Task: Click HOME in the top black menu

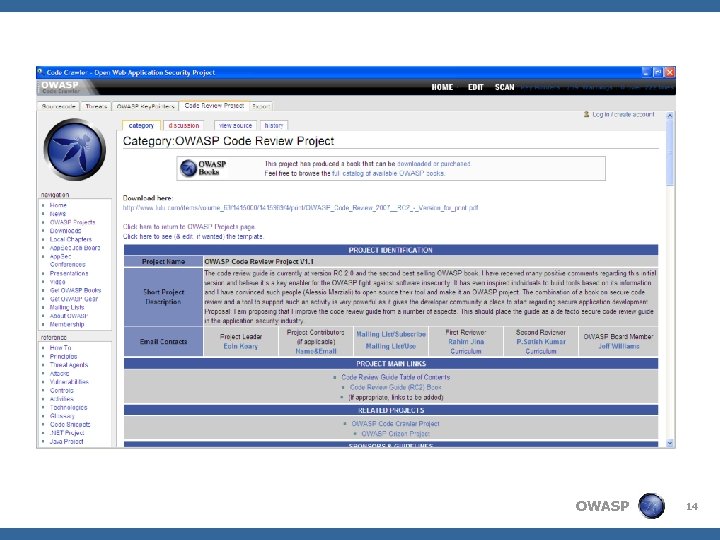Action: (x=442, y=87)
